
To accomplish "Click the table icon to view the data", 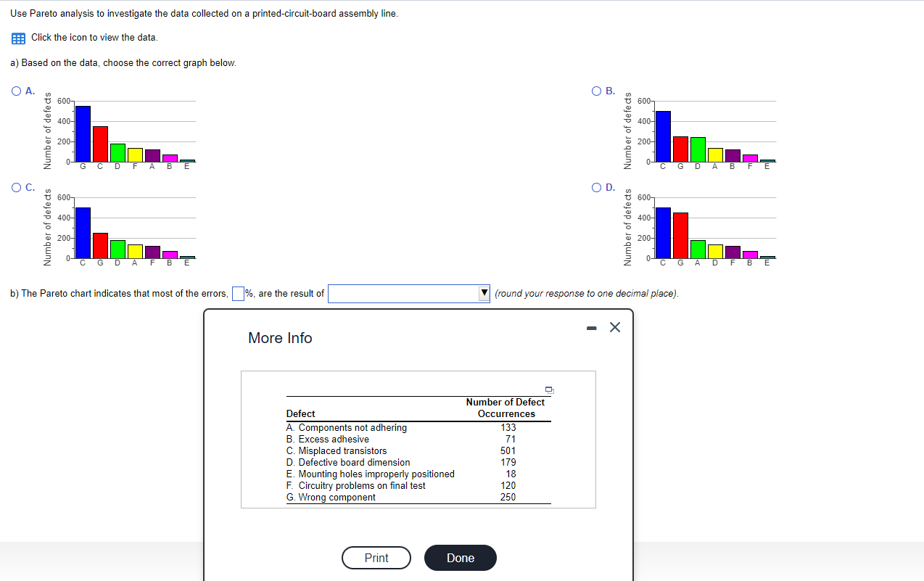I will point(17,37).
